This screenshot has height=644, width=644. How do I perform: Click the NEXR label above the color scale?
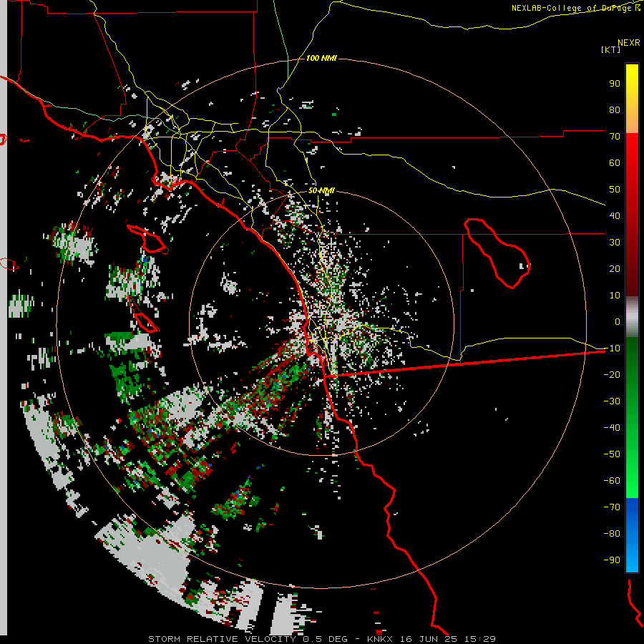tap(629, 43)
